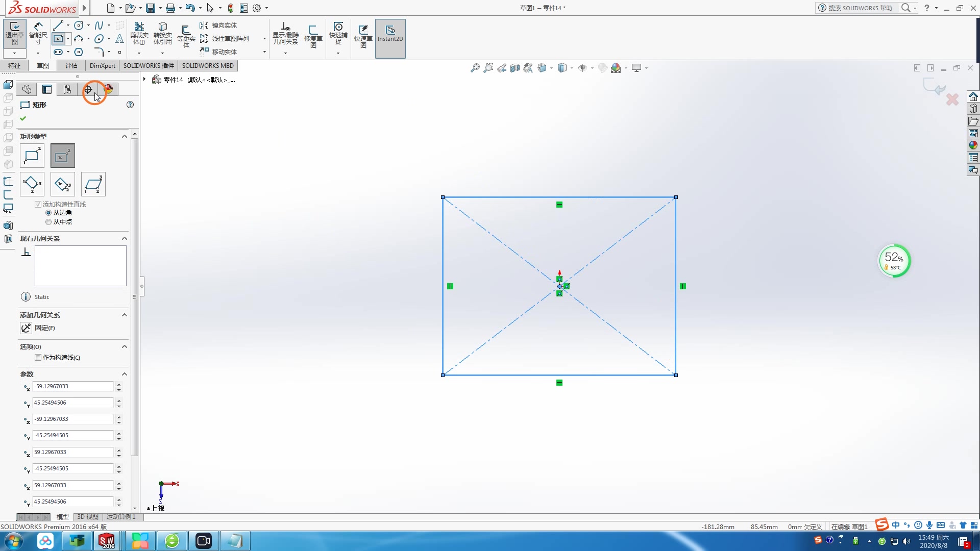This screenshot has width=980, height=551.
Task: Collapse the 矩形类型 section
Action: point(124,136)
